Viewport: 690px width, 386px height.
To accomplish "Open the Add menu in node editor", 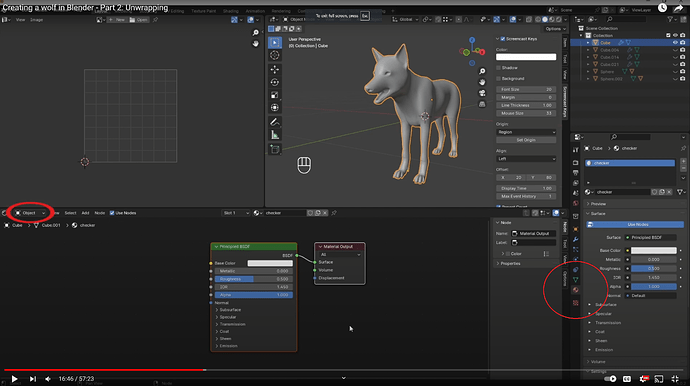I will click(x=85, y=213).
